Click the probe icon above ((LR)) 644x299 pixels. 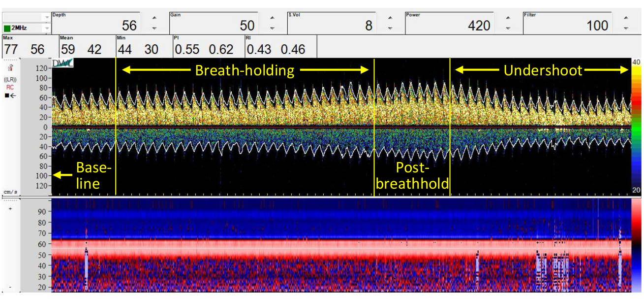(10, 68)
